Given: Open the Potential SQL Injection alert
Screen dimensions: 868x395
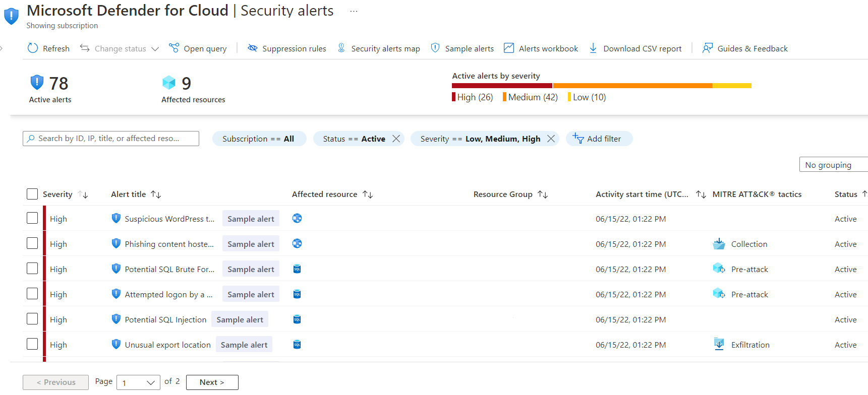Looking at the screenshot, I should 165,319.
